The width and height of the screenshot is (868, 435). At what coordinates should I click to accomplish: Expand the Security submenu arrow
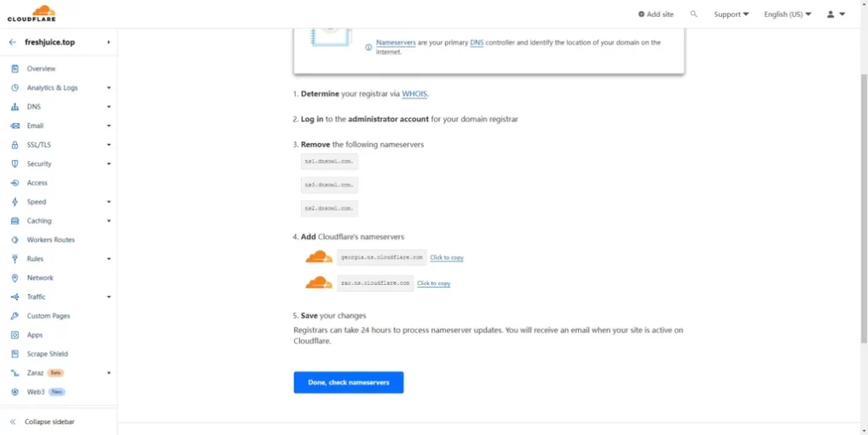pyautogui.click(x=109, y=164)
